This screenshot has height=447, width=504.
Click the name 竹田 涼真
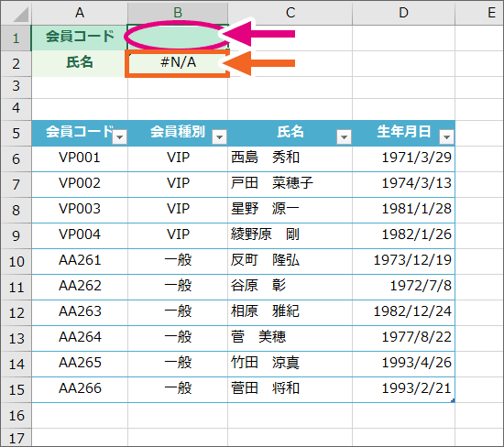pyautogui.click(x=265, y=363)
